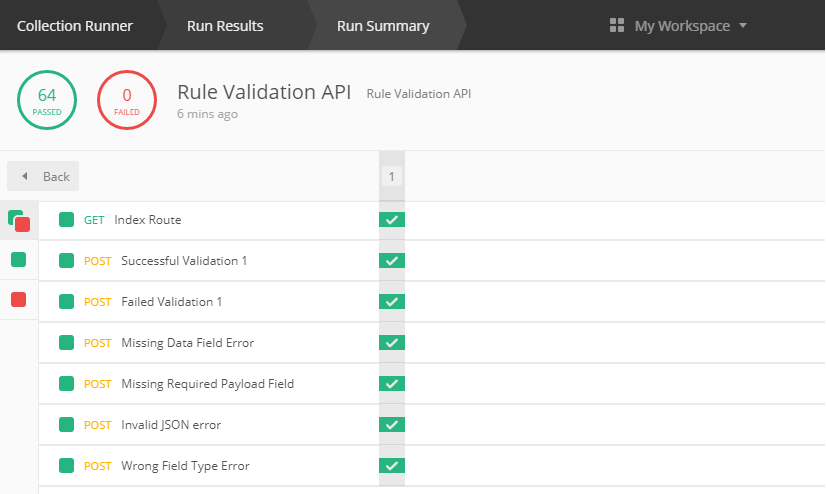Screen dimensions: 826x494
Task: Click the 64 passed green circle
Action: (x=47, y=100)
